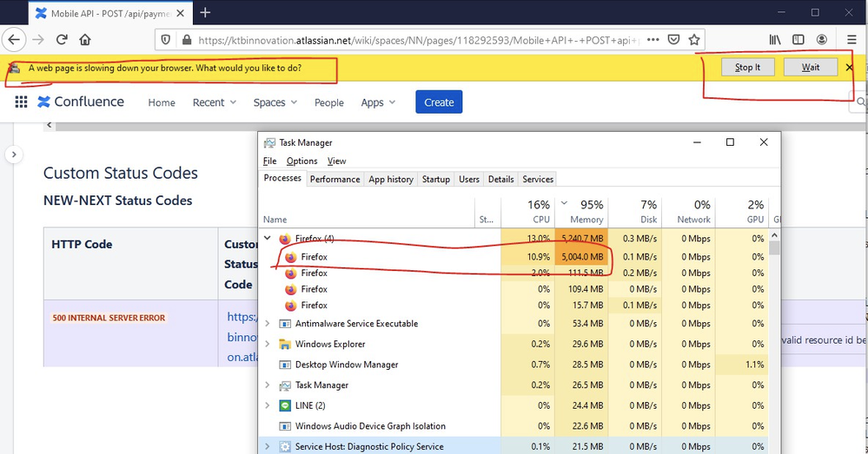Switch to the Services tab
The image size is (868, 454).
(538, 179)
